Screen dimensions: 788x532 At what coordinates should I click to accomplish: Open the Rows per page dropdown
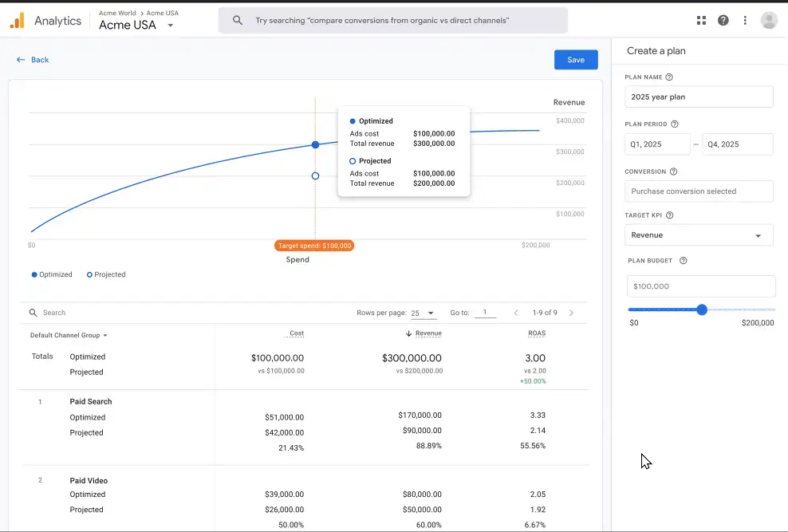(424, 313)
